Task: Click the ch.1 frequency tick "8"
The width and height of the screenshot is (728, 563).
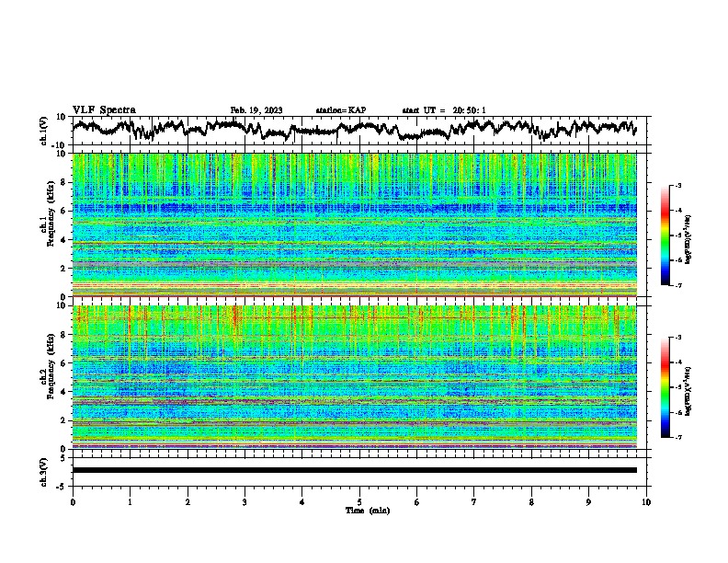Action: point(64,182)
